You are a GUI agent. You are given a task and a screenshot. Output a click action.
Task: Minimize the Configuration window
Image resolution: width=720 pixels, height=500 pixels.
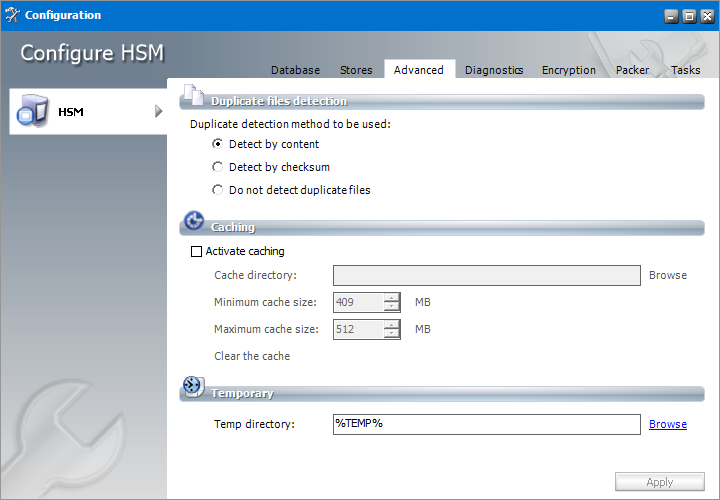(x=671, y=17)
